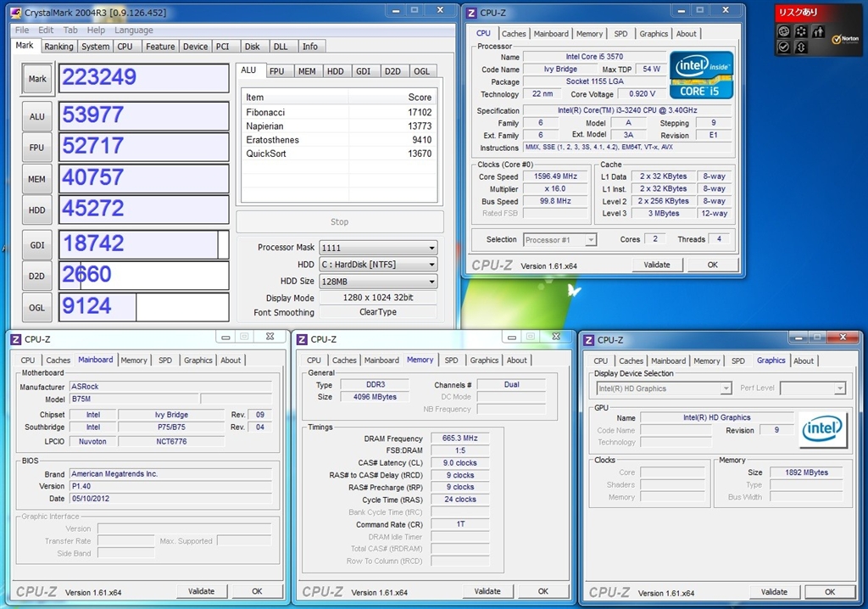Open SPD tab in CPU-Z processor window
The height and width of the screenshot is (609, 868).
[x=620, y=34]
